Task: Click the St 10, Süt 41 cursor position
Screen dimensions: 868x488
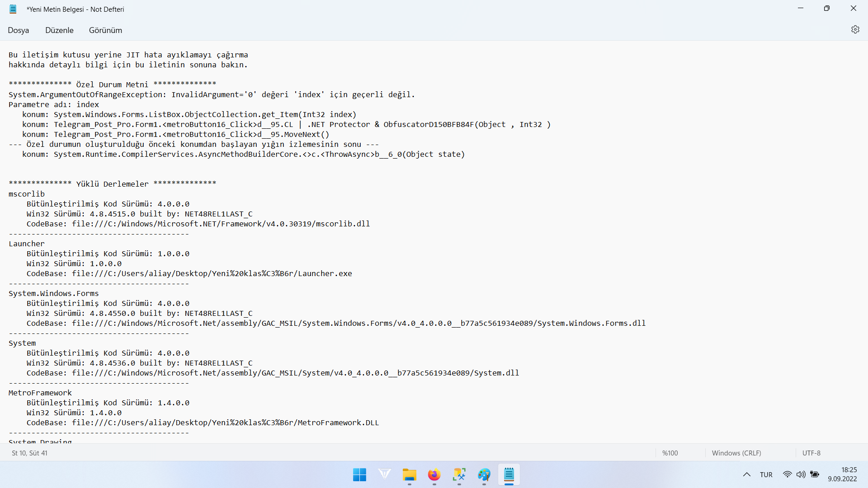Action: pyautogui.click(x=30, y=453)
